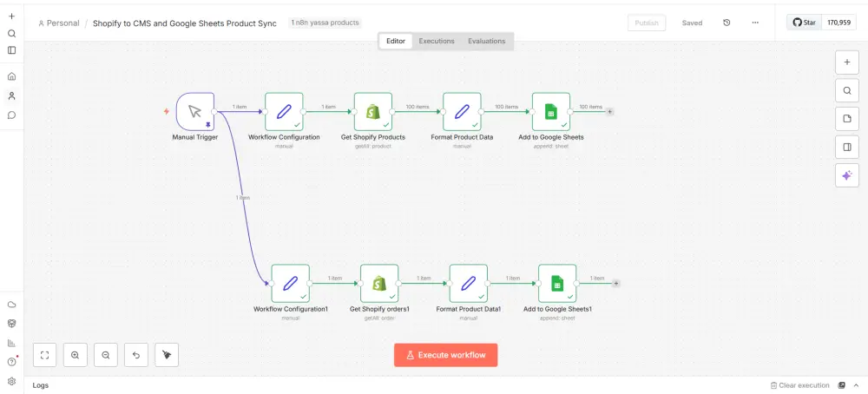This screenshot has height=394, width=868.
Task: Click the Execute workflow button
Action: (x=446, y=355)
